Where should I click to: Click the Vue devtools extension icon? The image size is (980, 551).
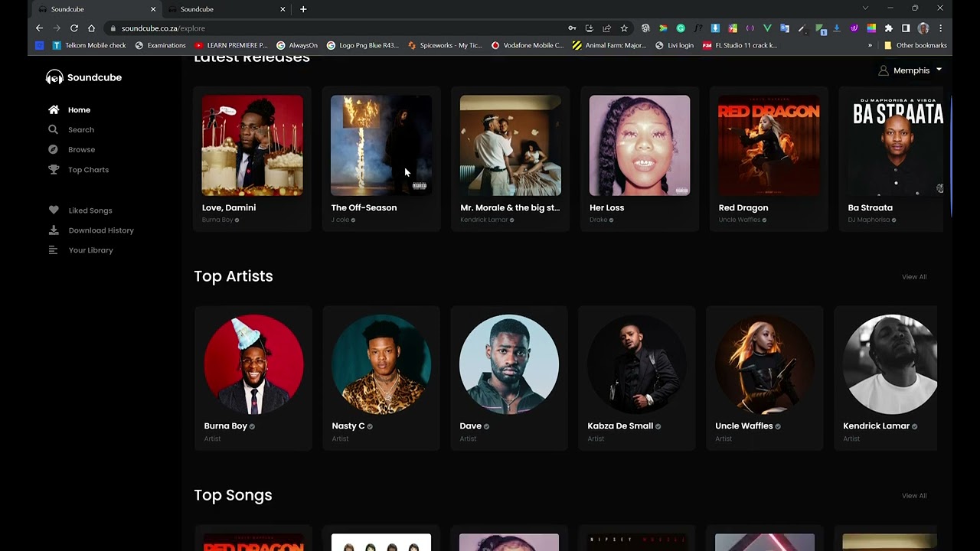coord(767,28)
